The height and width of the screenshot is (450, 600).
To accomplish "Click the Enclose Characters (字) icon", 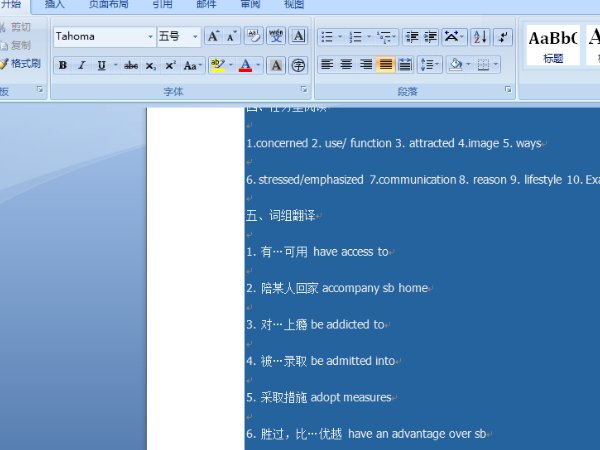I will [298, 65].
